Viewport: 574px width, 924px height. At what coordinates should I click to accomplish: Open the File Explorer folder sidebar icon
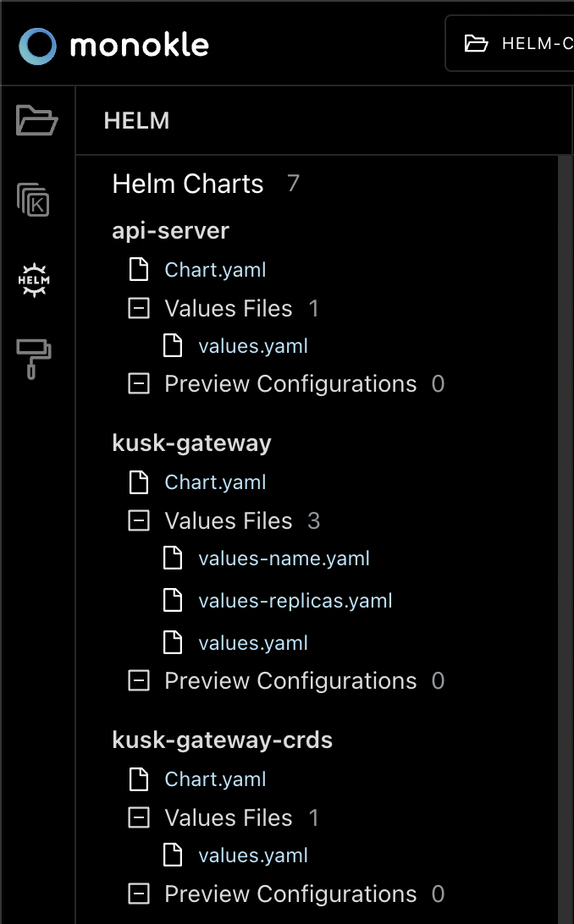(x=36, y=120)
